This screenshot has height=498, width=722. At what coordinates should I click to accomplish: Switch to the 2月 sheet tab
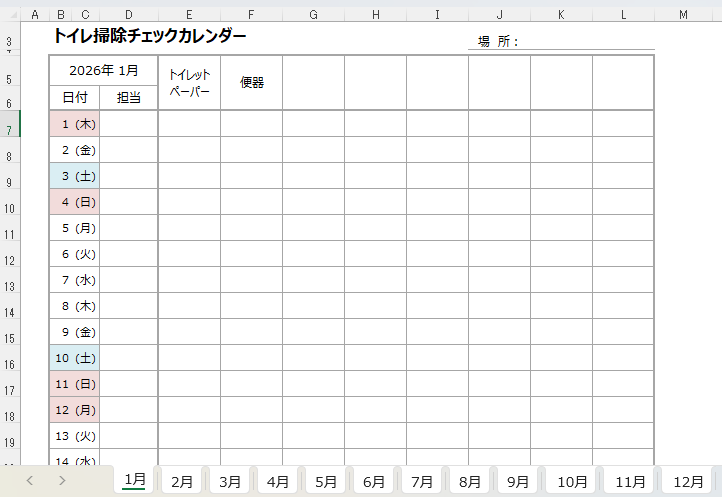[x=182, y=481]
